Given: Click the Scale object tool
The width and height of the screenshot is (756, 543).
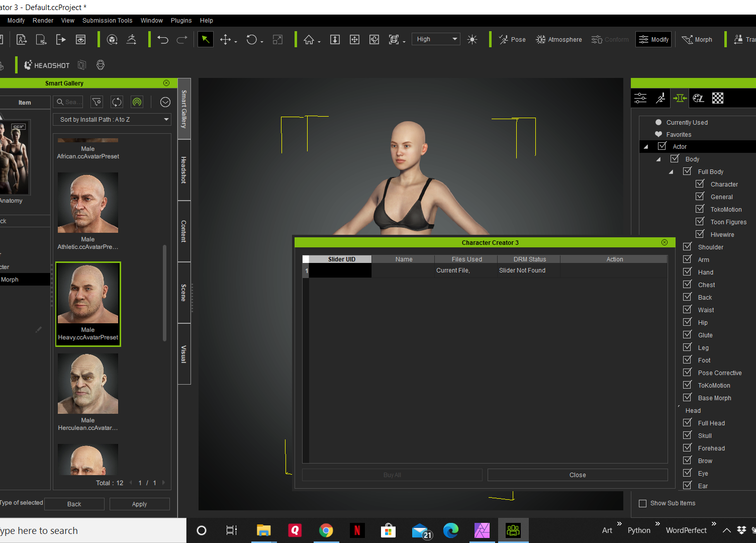Looking at the screenshot, I should (277, 39).
